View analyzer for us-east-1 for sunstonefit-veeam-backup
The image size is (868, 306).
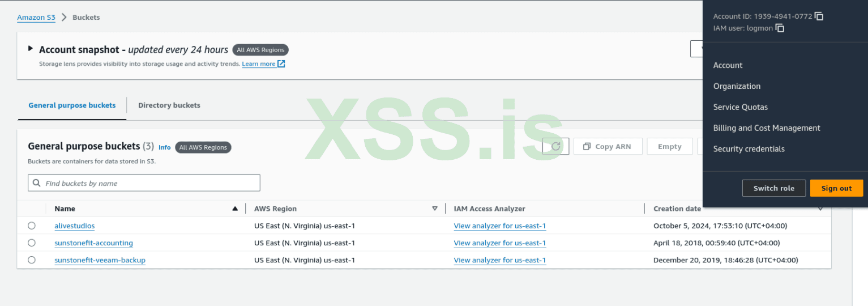click(500, 260)
